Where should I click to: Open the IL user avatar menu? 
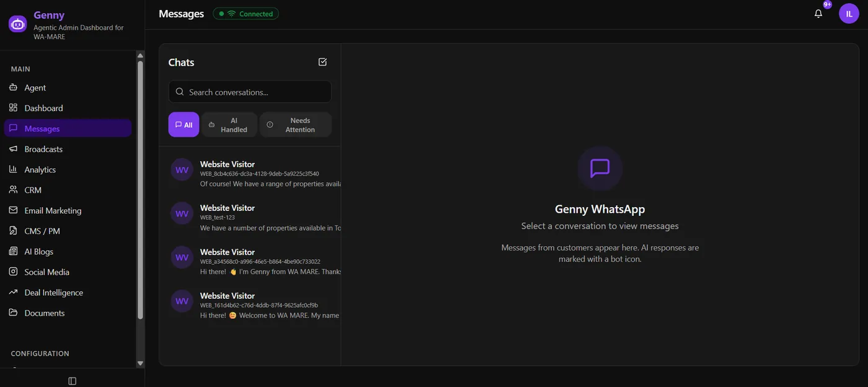click(849, 14)
